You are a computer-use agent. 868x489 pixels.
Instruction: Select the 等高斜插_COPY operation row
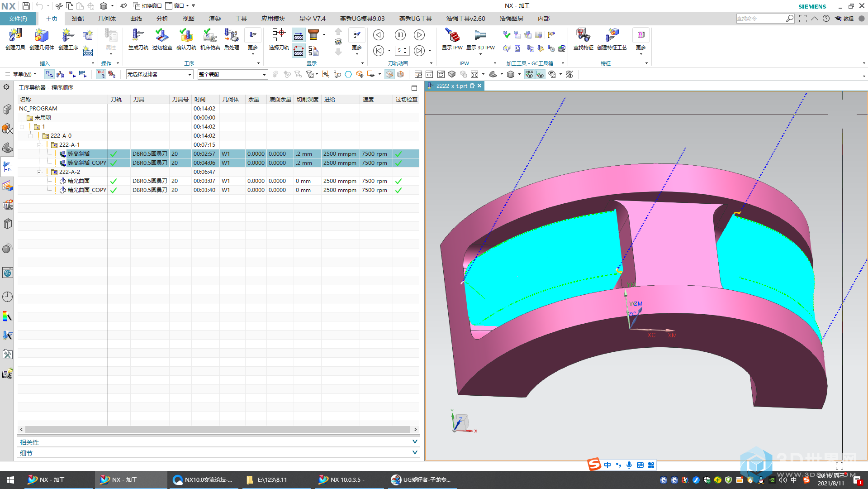pos(218,163)
